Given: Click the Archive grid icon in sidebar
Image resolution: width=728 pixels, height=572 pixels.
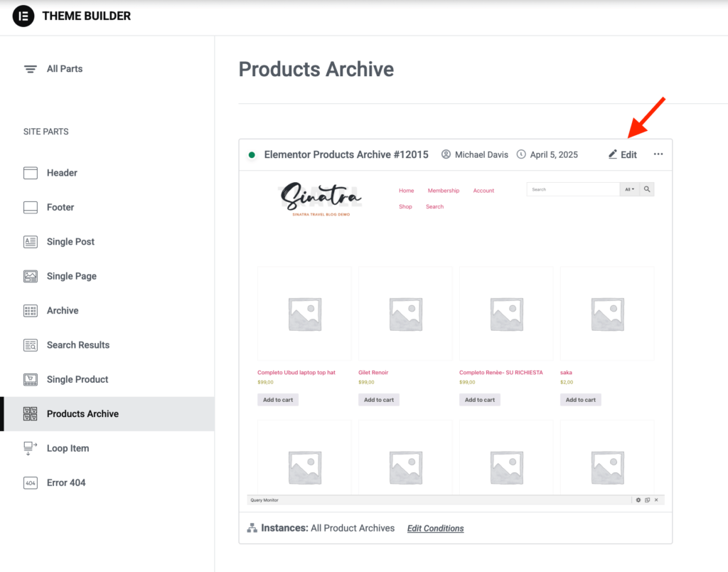Looking at the screenshot, I should click(x=30, y=310).
